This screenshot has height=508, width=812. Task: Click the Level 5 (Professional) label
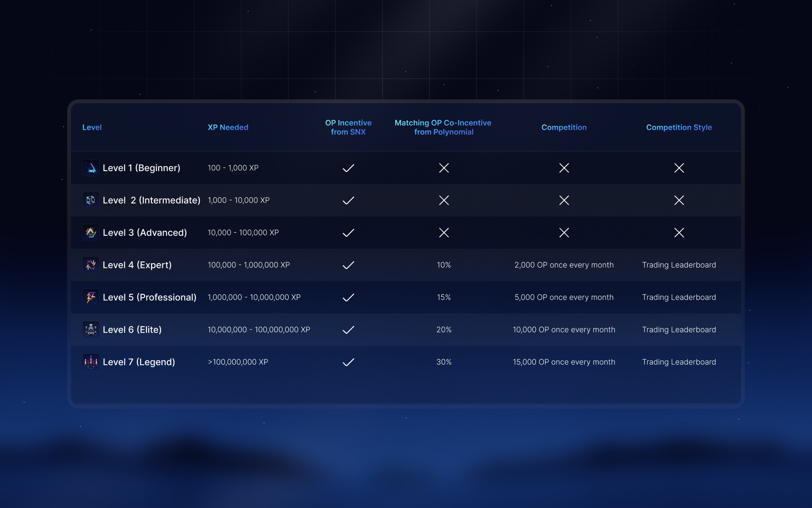(149, 297)
